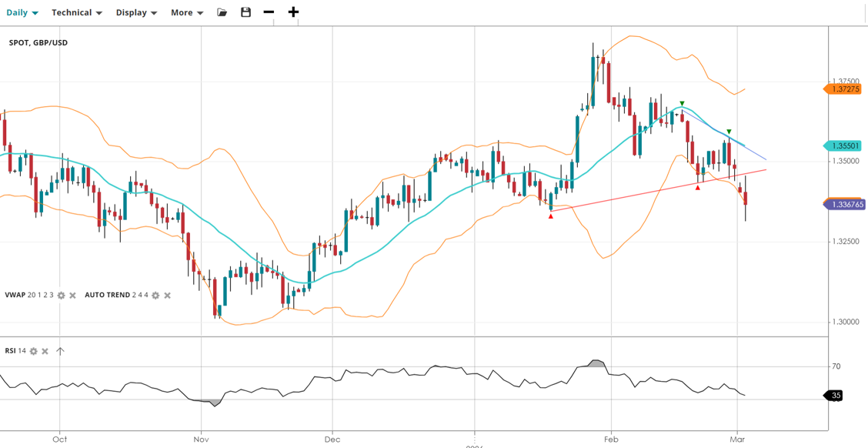The height and width of the screenshot is (448, 868).
Task: Open VWAP indicator settings gear
Action: tap(62, 296)
